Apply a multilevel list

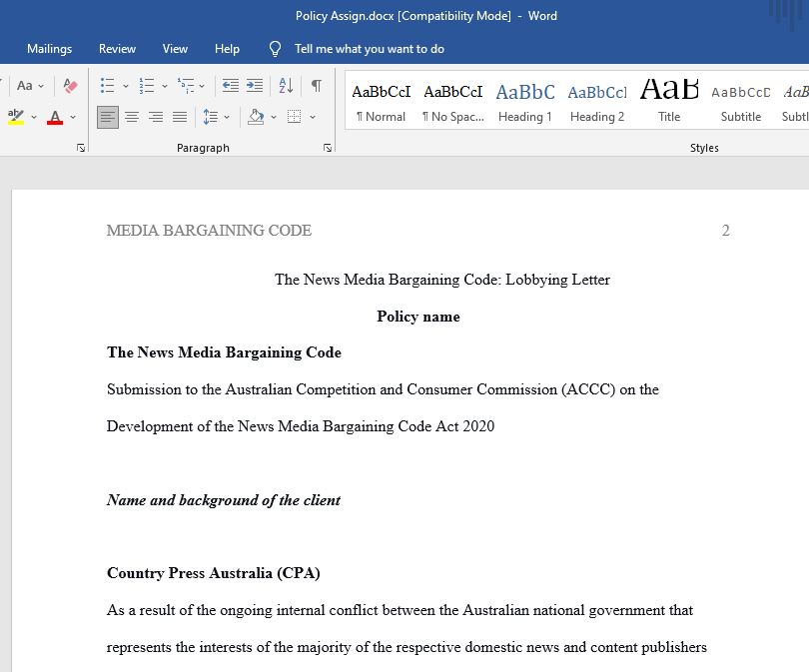click(x=186, y=86)
